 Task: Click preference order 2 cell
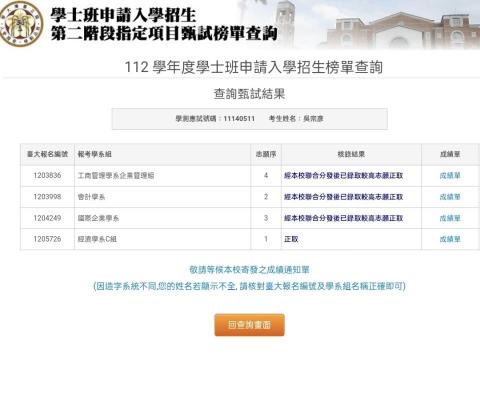point(266,197)
